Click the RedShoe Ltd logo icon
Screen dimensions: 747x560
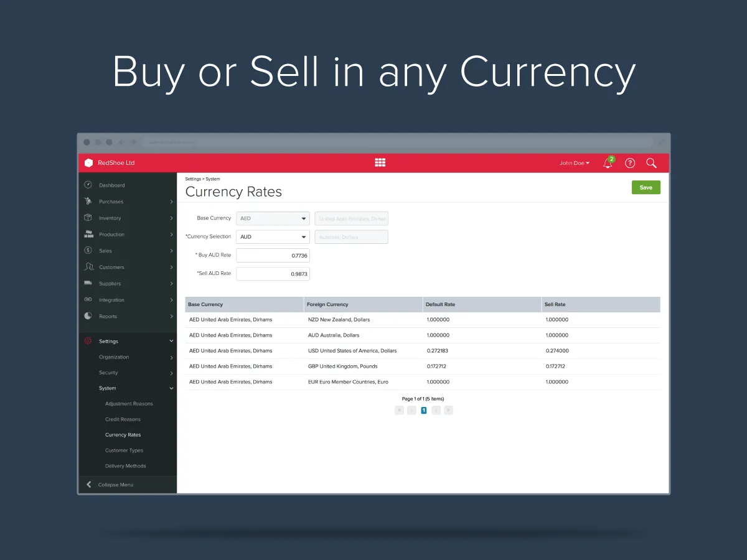[88, 163]
